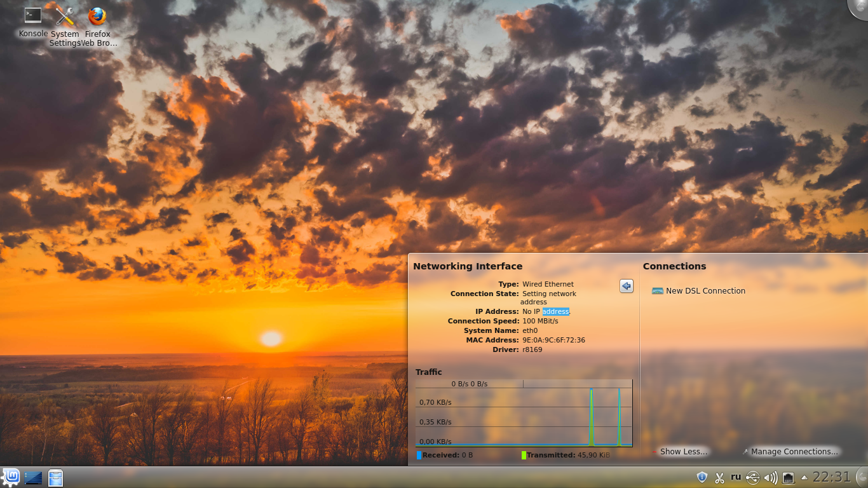Click the show desktop icon in panel

point(33,478)
